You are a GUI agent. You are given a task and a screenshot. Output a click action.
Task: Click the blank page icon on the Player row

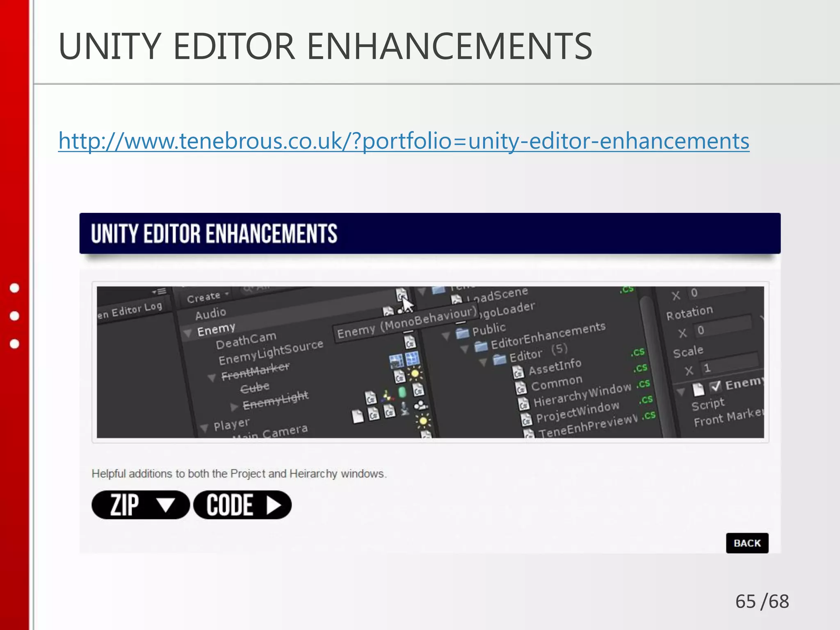(358, 416)
